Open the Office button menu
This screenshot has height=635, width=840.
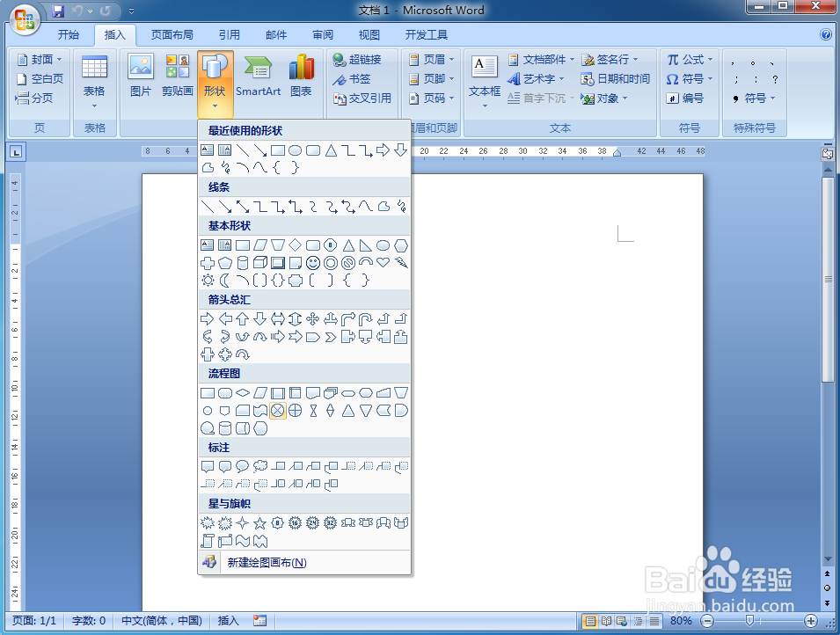coord(25,20)
